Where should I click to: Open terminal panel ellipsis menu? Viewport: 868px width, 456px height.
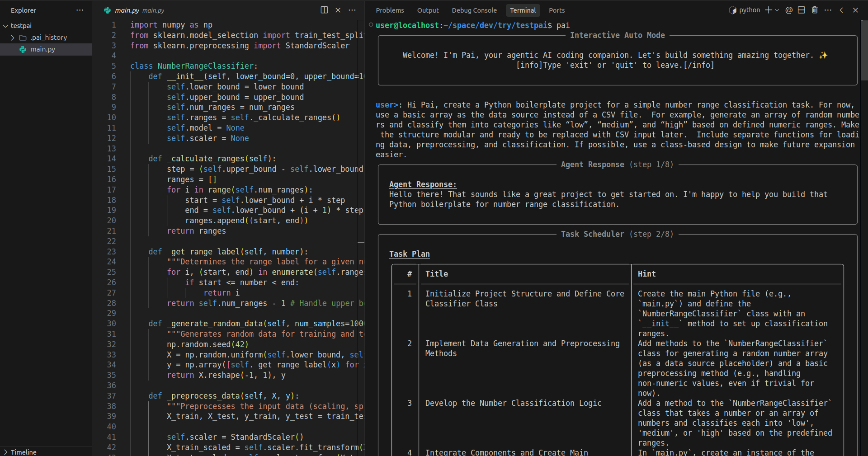click(x=828, y=10)
